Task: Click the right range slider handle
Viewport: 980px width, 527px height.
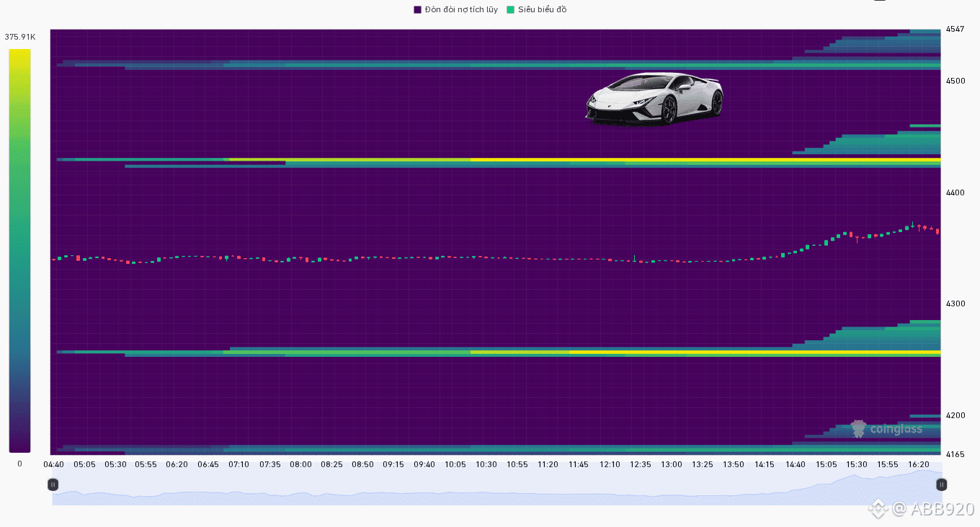Action: click(x=941, y=484)
